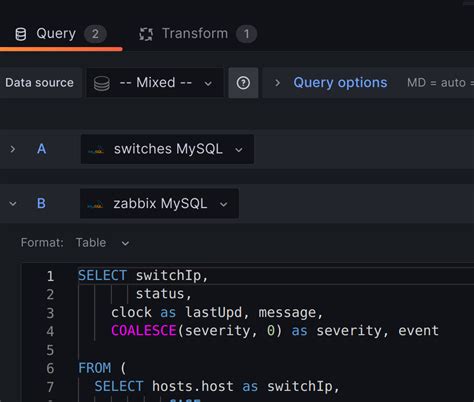474x402 pixels.
Task: Open the switches MySQL data source dropdown
Action: tap(167, 149)
